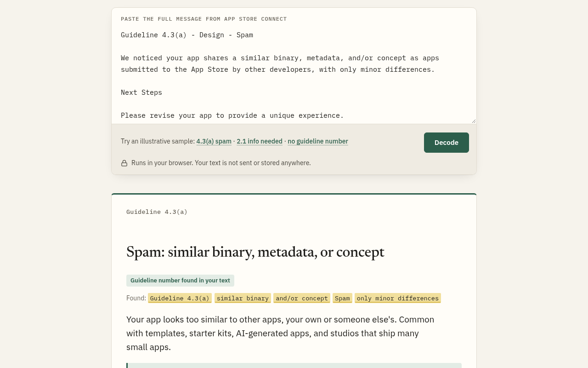Screen dimensions: 588x368
Task: Click the textarea resize handle
Action: pyautogui.click(x=473, y=121)
